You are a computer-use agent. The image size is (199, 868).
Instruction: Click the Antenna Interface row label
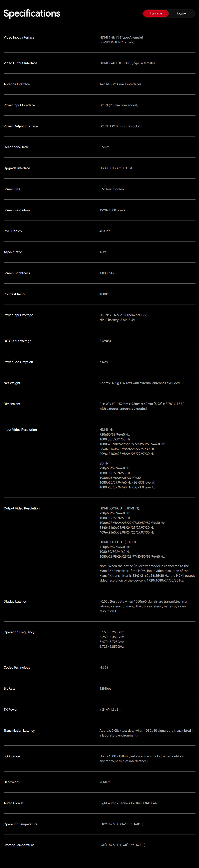tap(17, 84)
